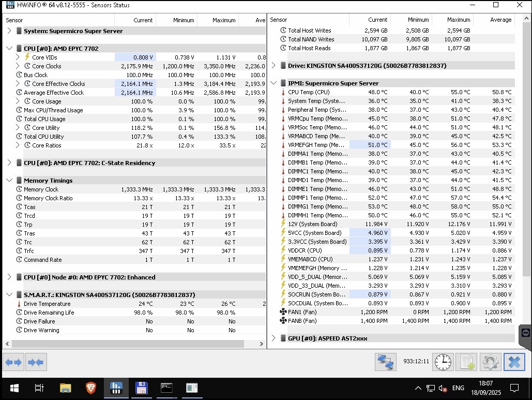Viewport: 532px width, 400px height.
Task: Open Task View on taskbar
Action: pyautogui.click(x=39, y=388)
